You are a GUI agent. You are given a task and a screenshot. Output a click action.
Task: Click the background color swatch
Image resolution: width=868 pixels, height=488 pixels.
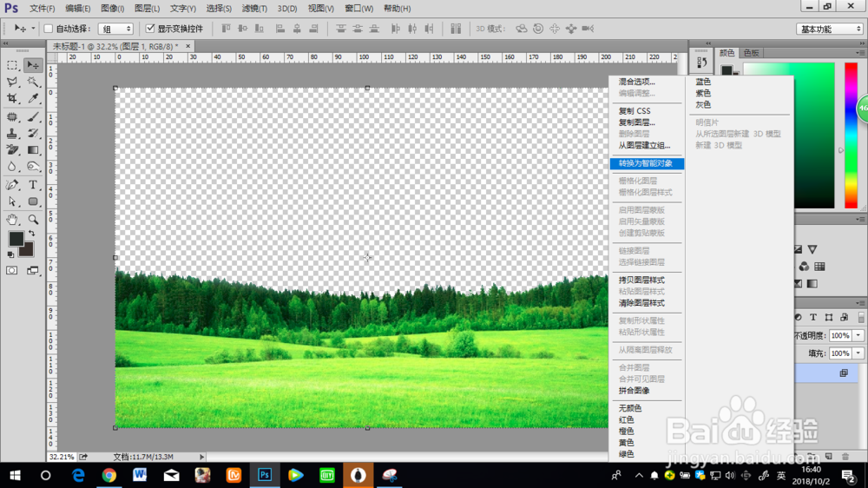coord(28,252)
